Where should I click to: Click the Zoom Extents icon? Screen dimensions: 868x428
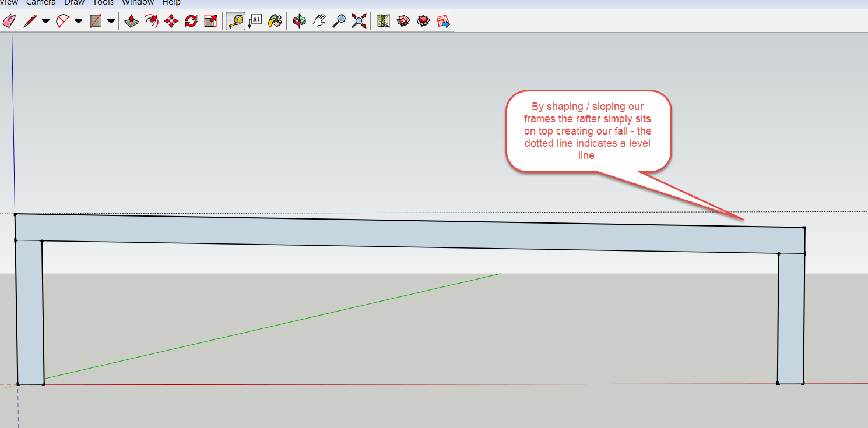(360, 22)
